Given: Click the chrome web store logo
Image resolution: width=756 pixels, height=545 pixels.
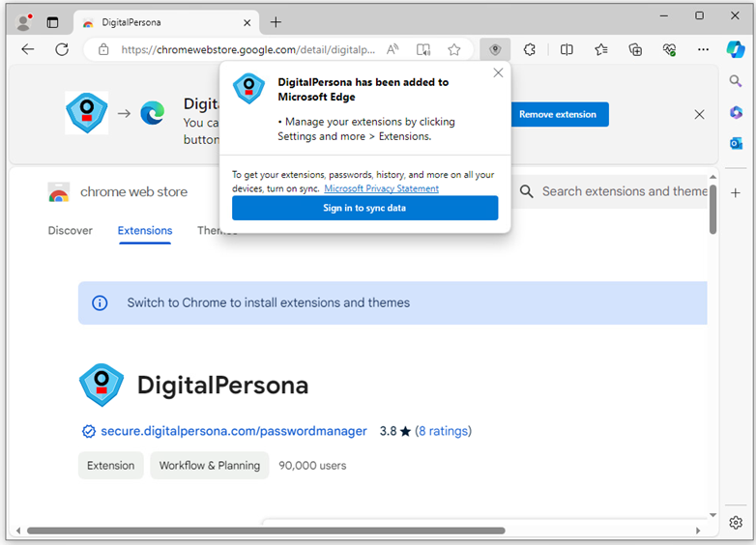Looking at the screenshot, I should [59, 191].
